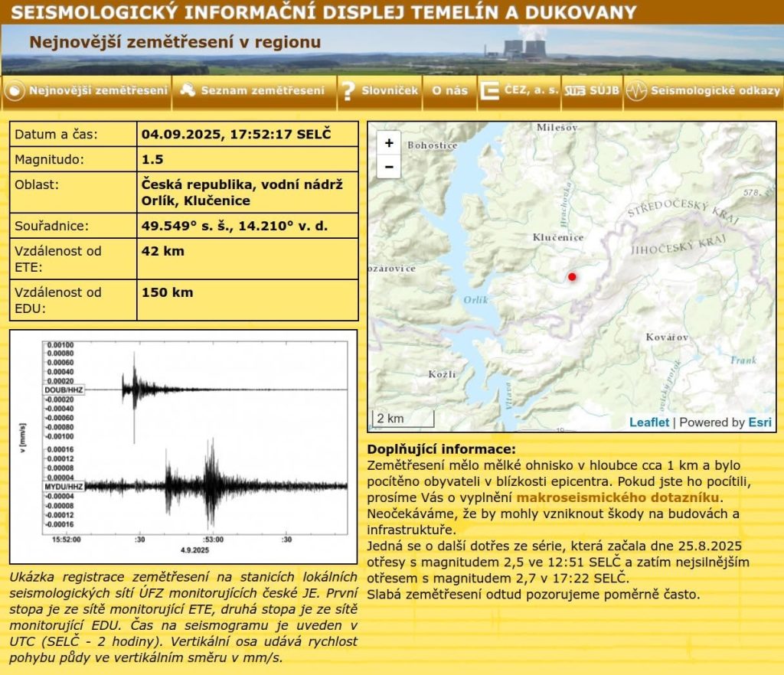
Task: Open the makroseismického dotazníku link
Action: pos(618,497)
